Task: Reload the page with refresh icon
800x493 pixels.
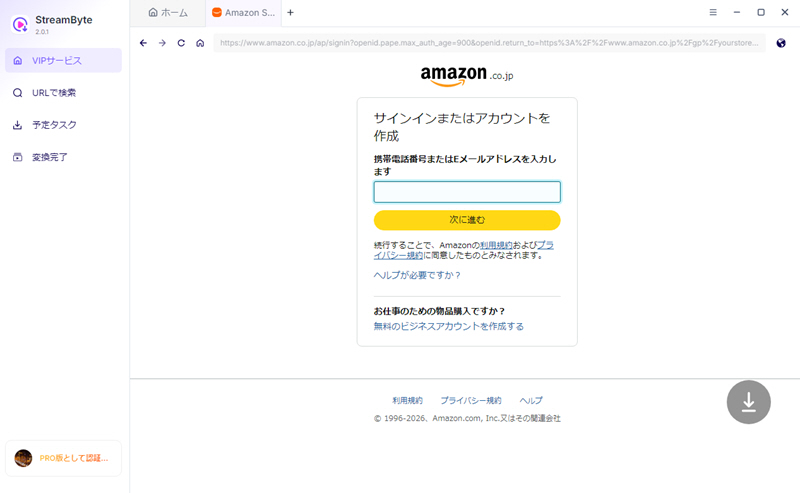Action: pos(181,43)
